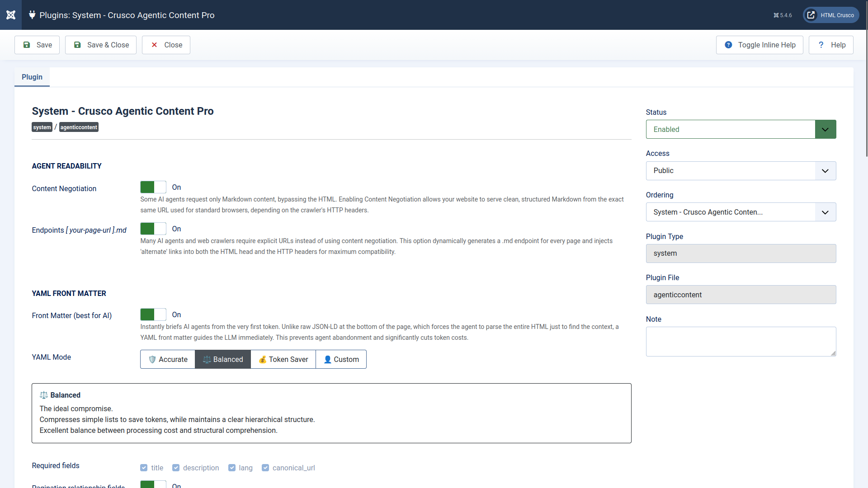Click inside the Note text area
The width and height of the screenshot is (868, 488).
click(741, 342)
